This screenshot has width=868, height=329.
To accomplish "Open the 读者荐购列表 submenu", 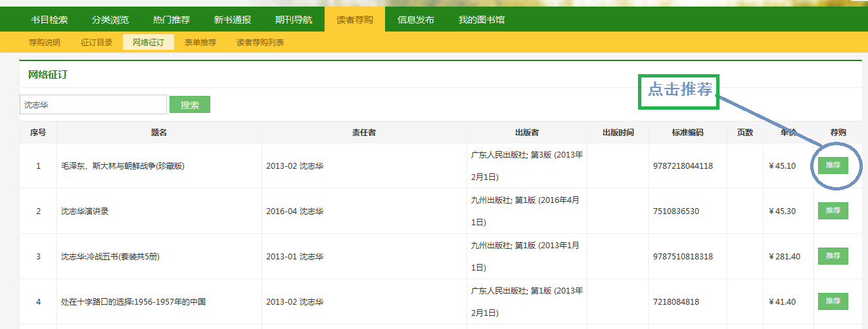I will (x=260, y=43).
